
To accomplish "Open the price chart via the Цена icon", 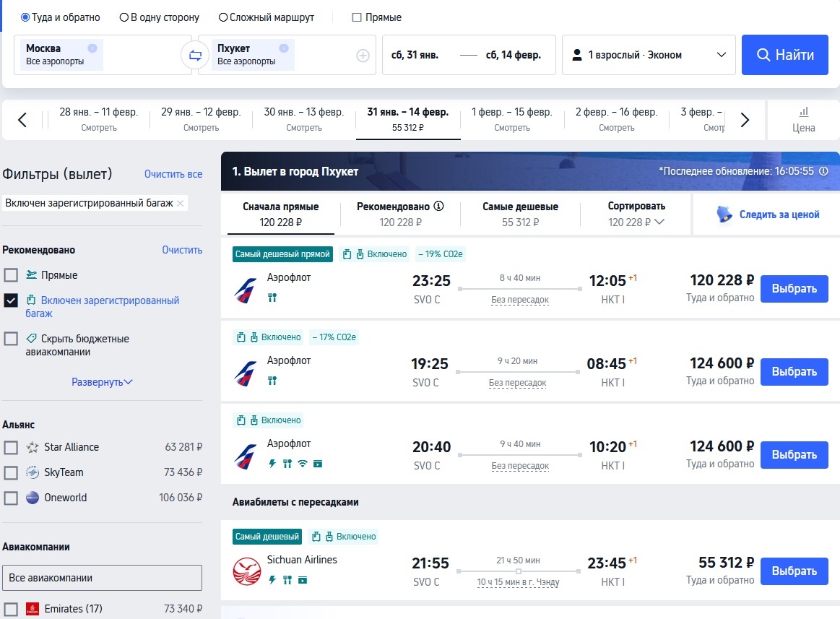I will coord(802,118).
